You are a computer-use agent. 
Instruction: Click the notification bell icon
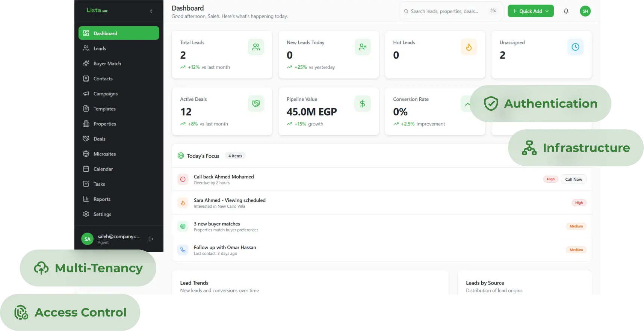pyautogui.click(x=566, y=11)
